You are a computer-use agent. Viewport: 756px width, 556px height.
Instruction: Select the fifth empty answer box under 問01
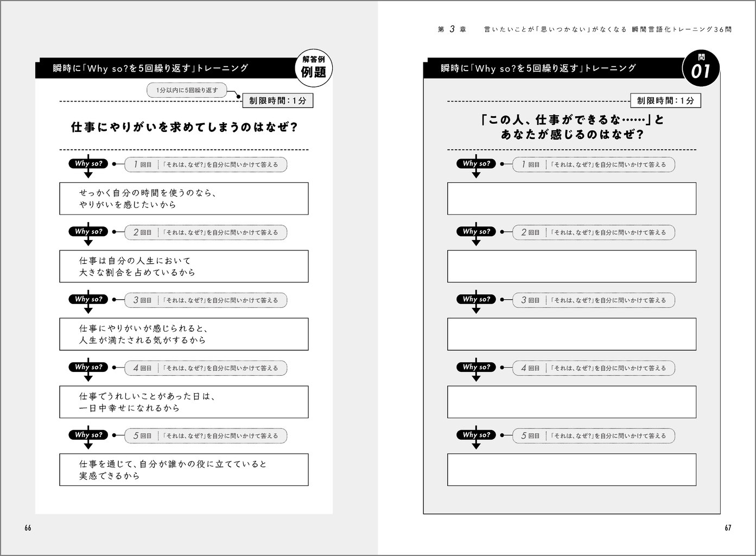tap(571, 470)
